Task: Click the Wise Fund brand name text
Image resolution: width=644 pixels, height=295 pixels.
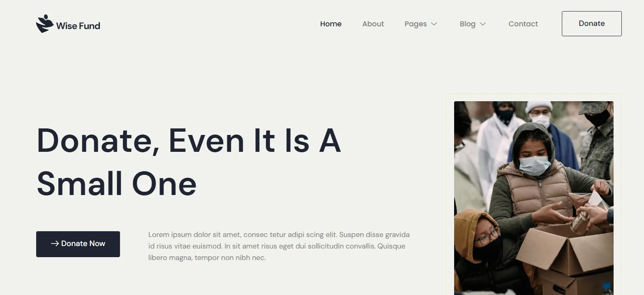Action: point(78,26)
